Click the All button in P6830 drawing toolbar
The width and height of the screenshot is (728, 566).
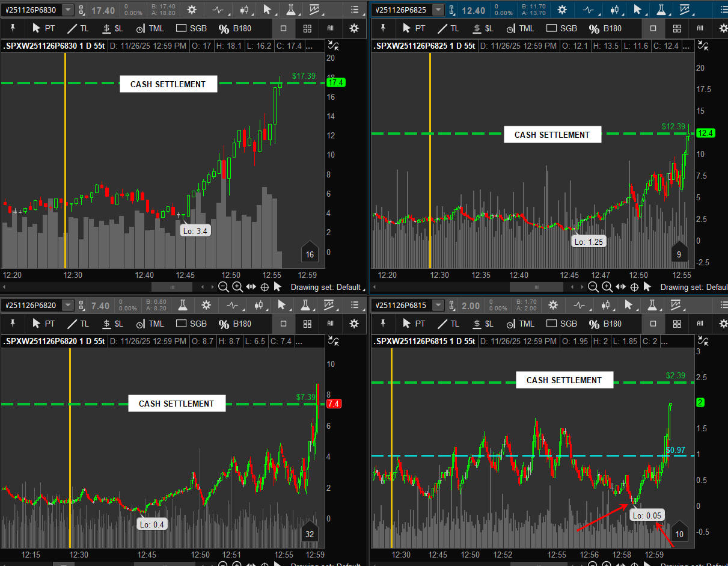[x=330, y=28]
